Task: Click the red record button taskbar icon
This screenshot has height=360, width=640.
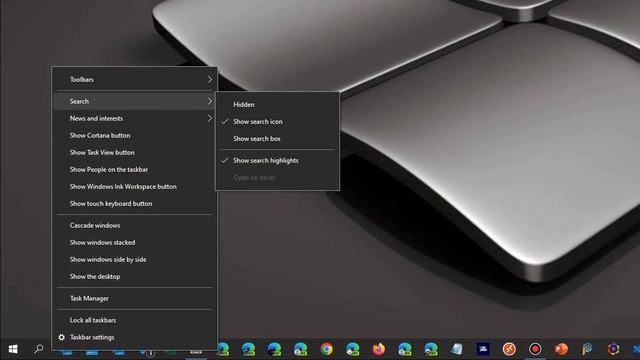Action: tap(535, 349)
